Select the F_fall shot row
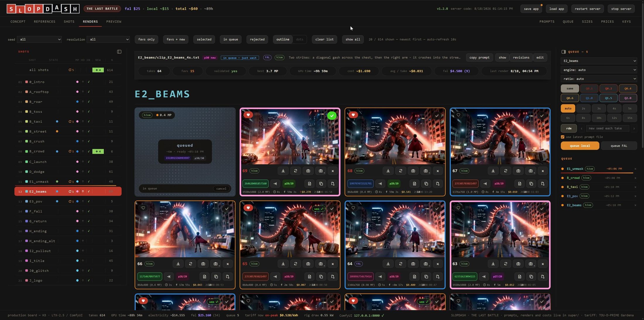This screenshot has height=320, width=644. pos(68,211)
